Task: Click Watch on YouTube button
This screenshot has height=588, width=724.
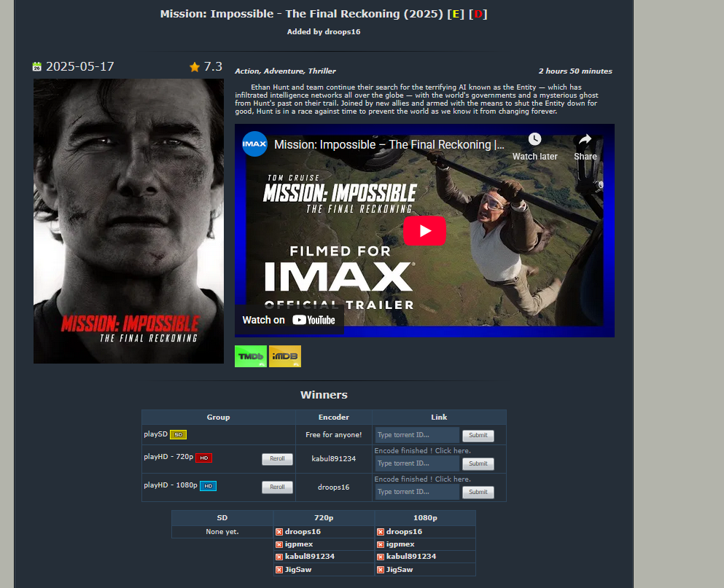Action: click(289, 320)
